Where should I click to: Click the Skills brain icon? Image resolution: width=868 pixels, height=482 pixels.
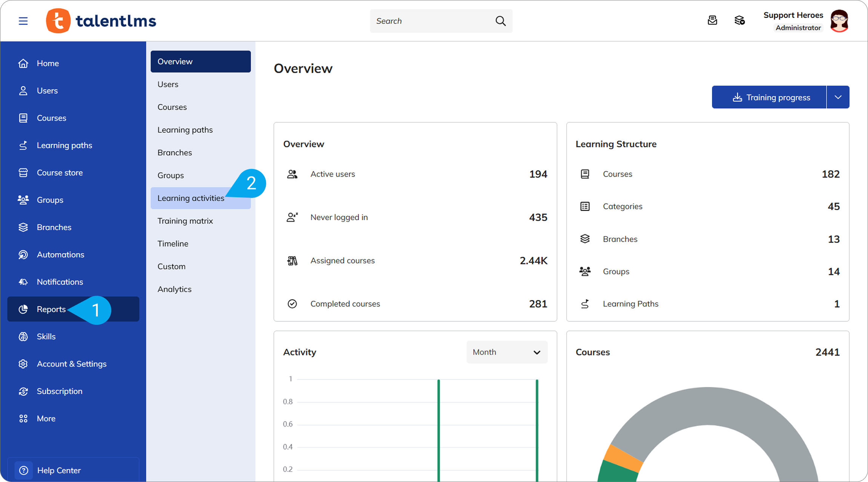(23, 336)
